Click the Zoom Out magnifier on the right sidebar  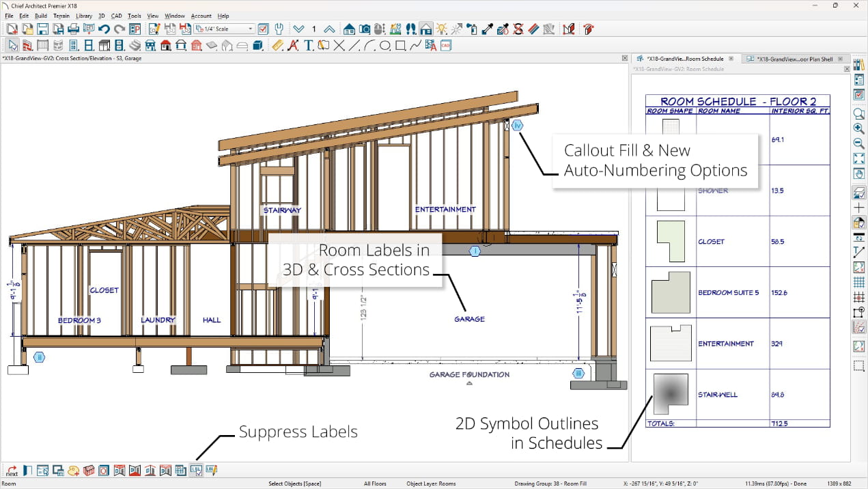click(859, 143)
